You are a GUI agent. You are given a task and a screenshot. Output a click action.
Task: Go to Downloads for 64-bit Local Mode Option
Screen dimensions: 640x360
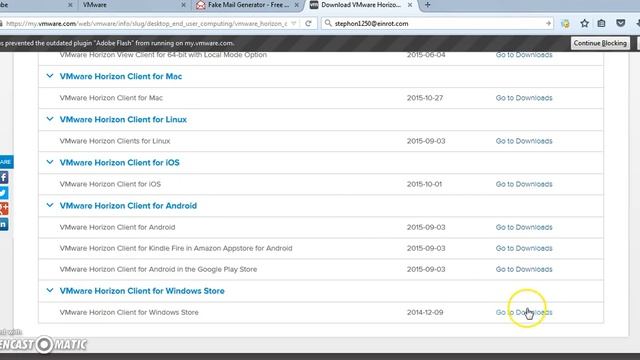(524, 55)
